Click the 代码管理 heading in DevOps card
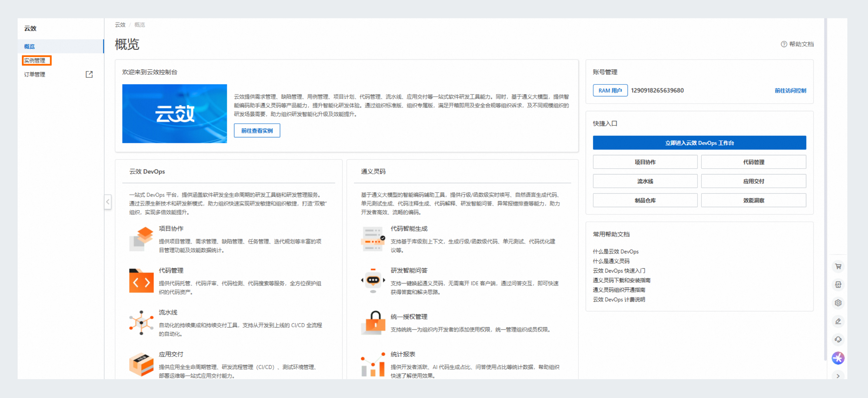The image size is (868, 398). pos(171,270)
